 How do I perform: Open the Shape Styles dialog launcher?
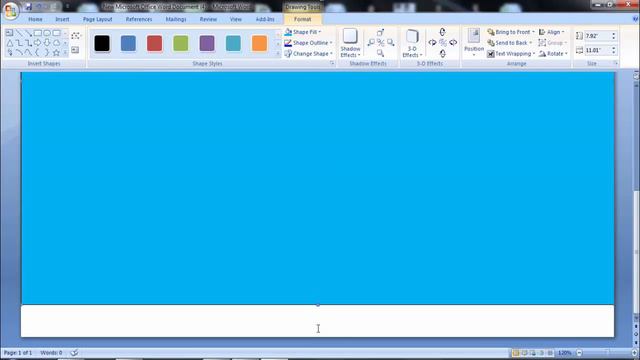point(332,64)
